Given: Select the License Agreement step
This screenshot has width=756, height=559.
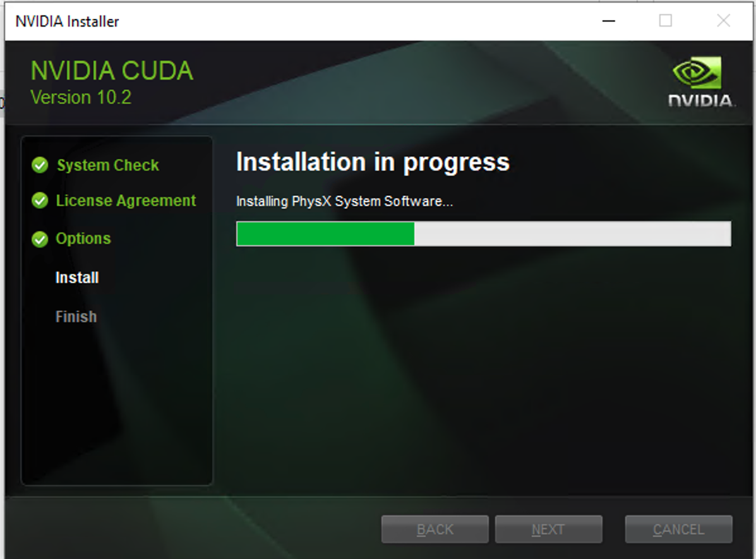Looking at the screenshot, I should pos(126,201).
